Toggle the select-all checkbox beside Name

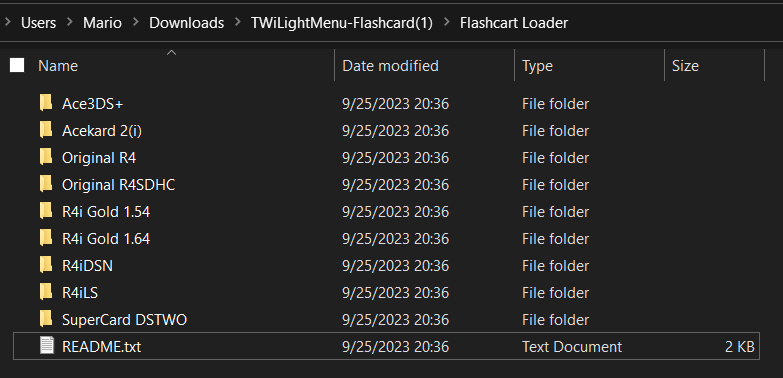[17, 65]
